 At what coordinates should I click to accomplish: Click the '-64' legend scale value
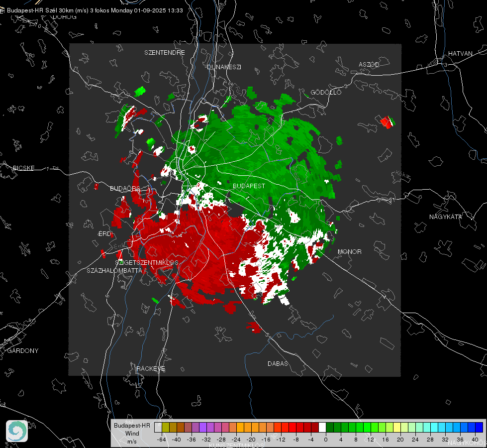pos(162,440)
